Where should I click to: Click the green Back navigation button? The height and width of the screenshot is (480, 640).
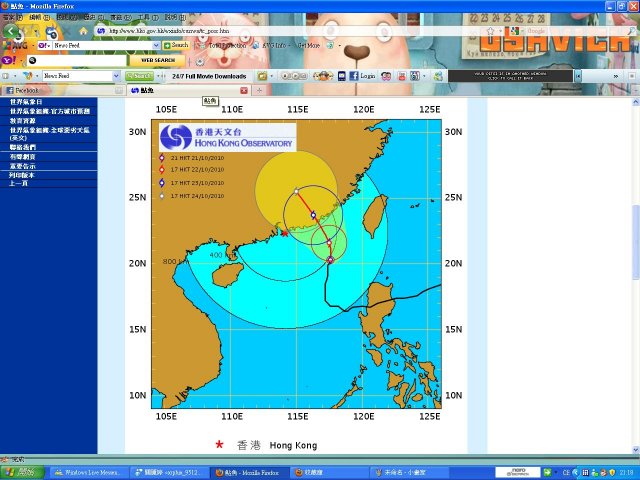[11, 31]
